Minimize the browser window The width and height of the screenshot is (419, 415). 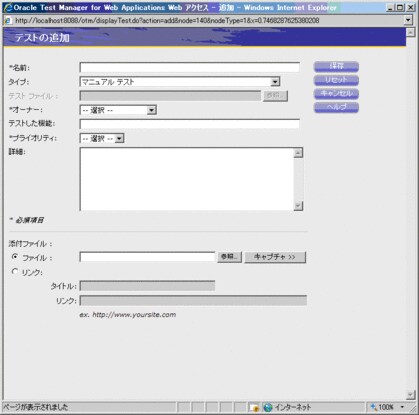tap(391, 7)
